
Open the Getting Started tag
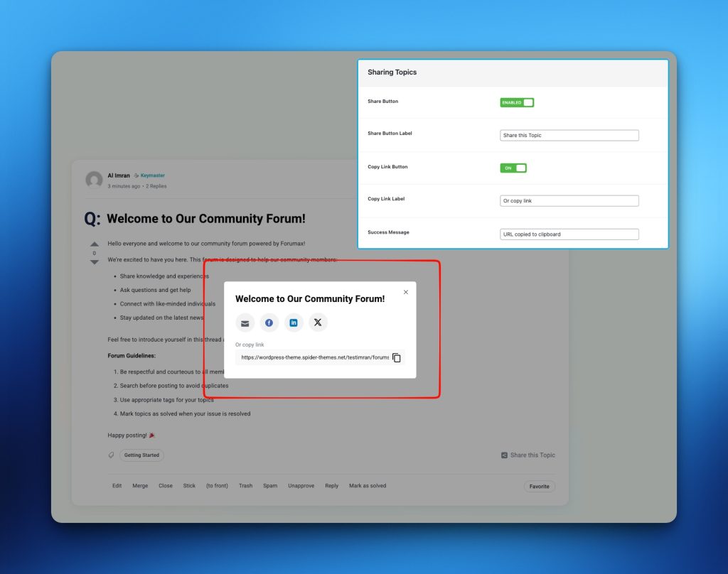[x=141, y=455]
